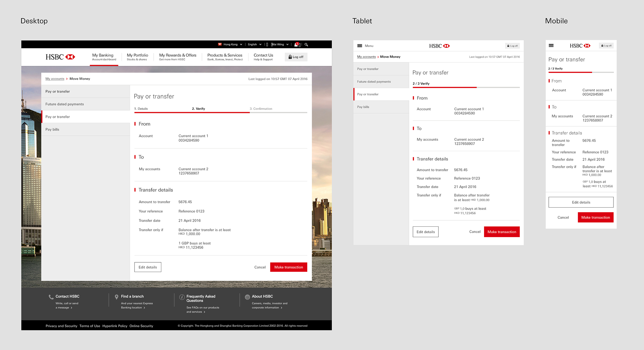Click My accounts breadcrumb on desktop
The image size is (644, 350).
[55, 79]
